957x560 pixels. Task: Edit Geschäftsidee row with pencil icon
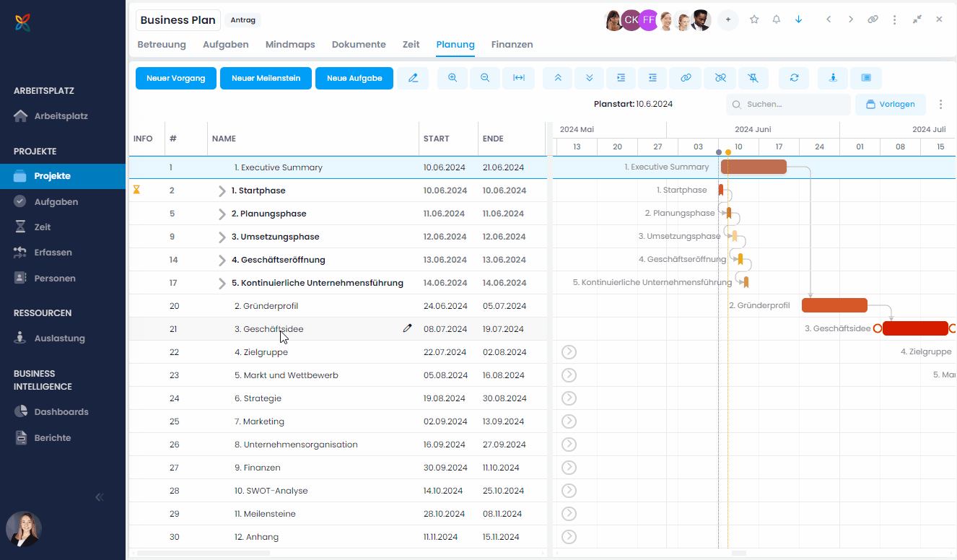coord(408,328)
